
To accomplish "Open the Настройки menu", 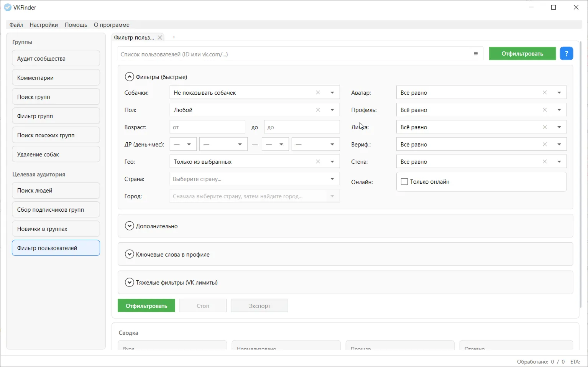I will coord(44,25).
